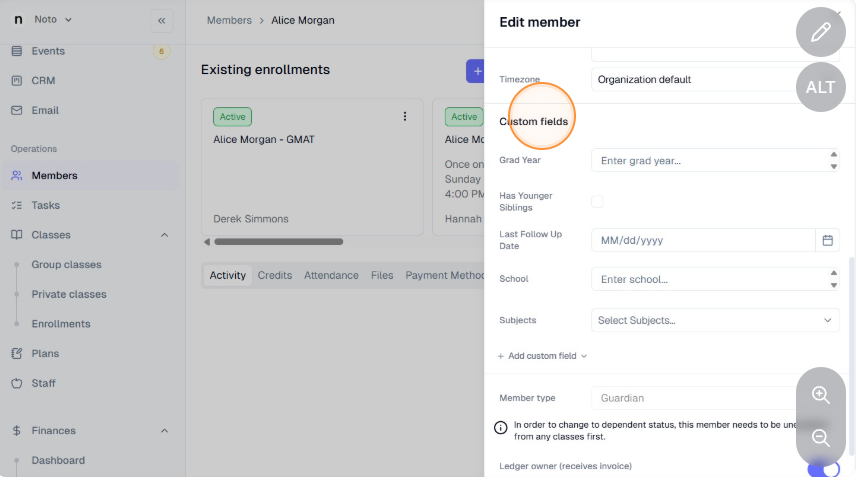Switch to the Payment Methods tab

(444, 275)
